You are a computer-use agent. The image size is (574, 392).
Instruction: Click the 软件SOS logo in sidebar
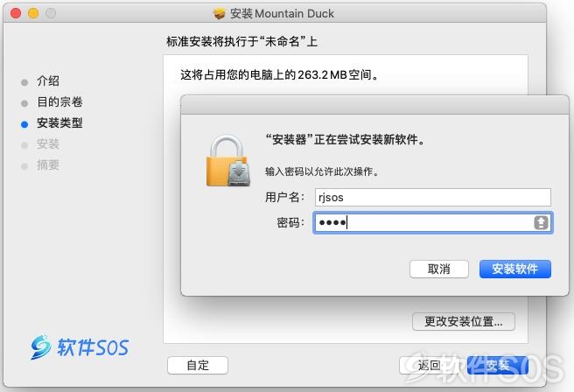[80, 347]
